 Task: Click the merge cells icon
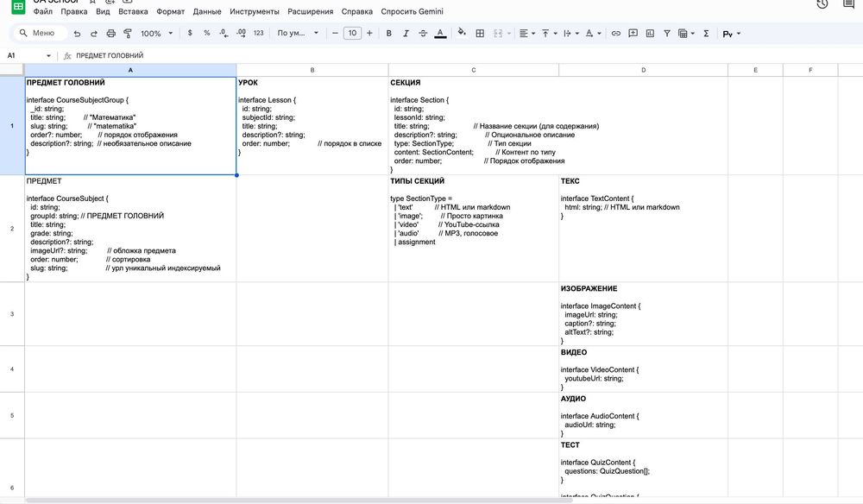498,34
